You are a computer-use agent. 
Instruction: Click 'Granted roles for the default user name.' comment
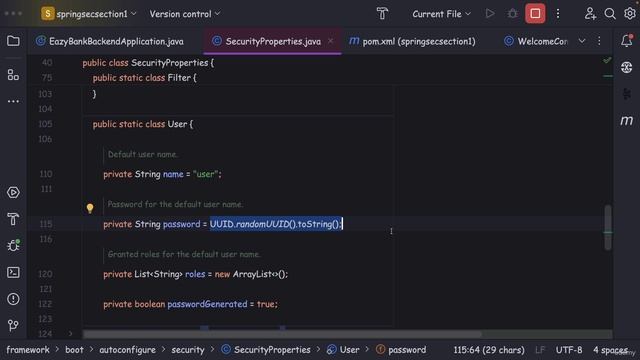pos(184,254)
